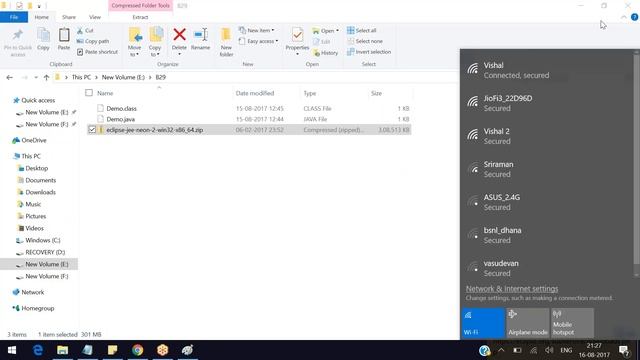Screen dimensions: 640x360
Task: Open OneDrive in the navigation pane
Action: [33, 140]
